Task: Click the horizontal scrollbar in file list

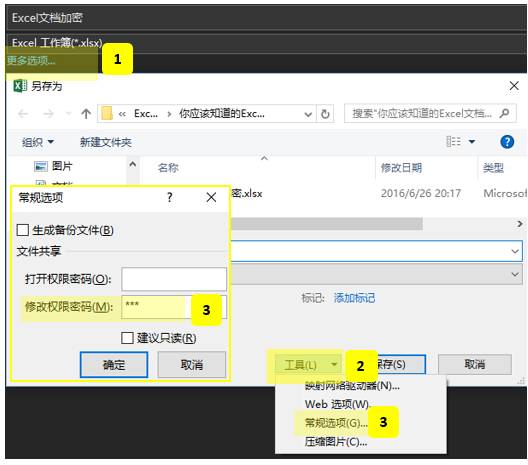Action: [327, 224]
